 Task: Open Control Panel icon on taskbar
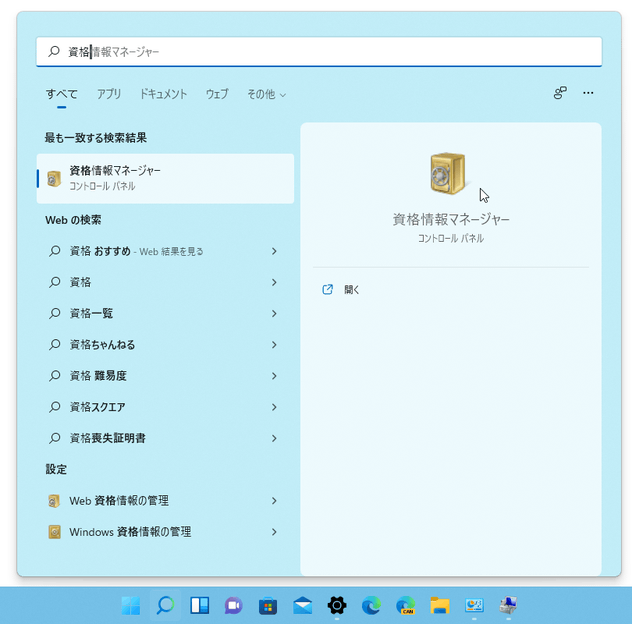coord(474,605)
